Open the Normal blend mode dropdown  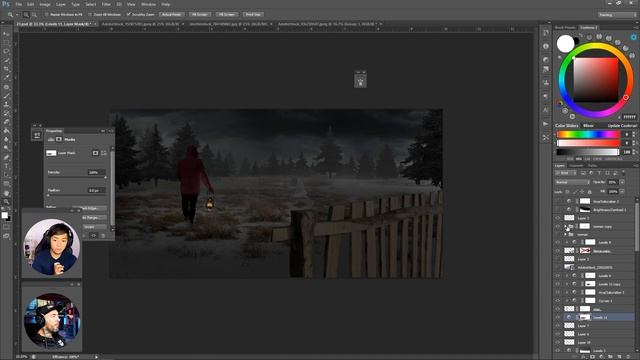[x=572, y=182]
